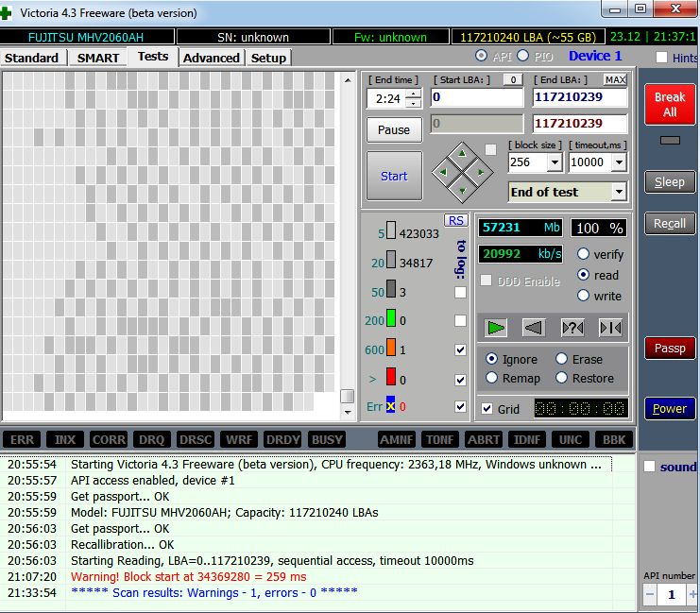Toggle the Grid checkbox

click(x=487, y=409)
